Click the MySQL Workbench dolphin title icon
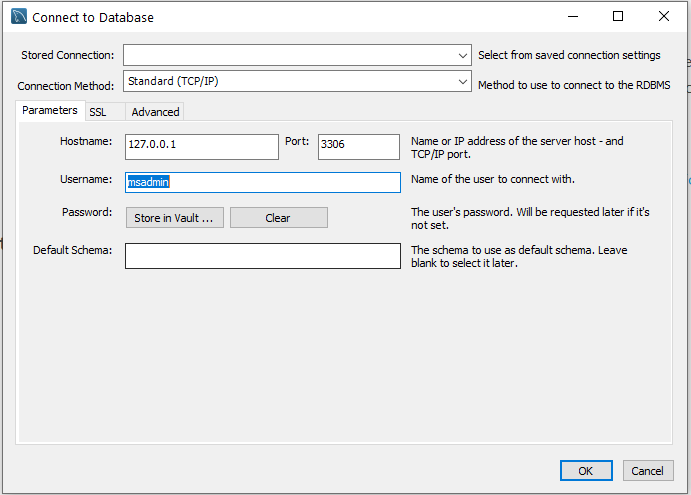Viewport: 691px width, 495px height. pyautogui.click(x=19, y=17)
